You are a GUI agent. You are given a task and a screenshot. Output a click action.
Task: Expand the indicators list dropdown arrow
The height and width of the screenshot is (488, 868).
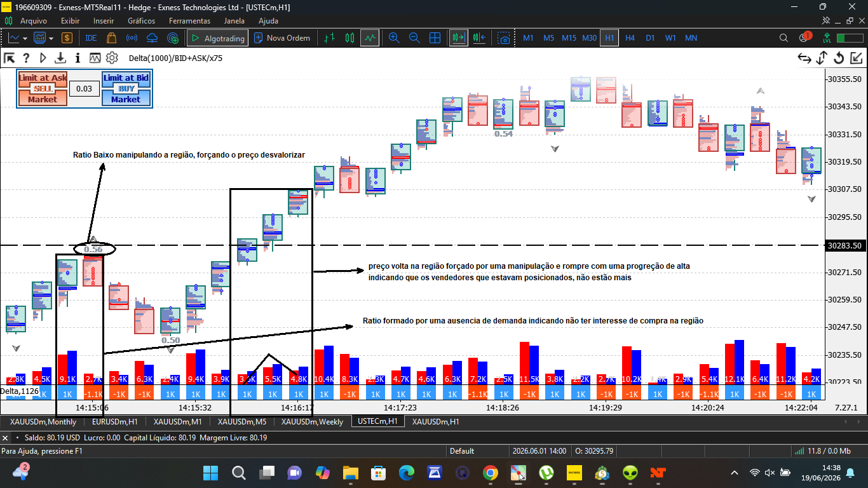click(51, 38)
